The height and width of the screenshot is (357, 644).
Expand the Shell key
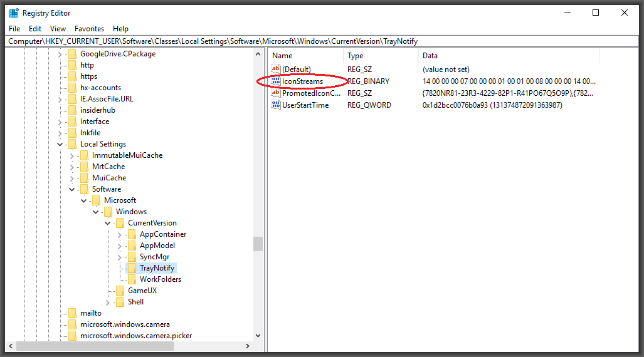108,302
